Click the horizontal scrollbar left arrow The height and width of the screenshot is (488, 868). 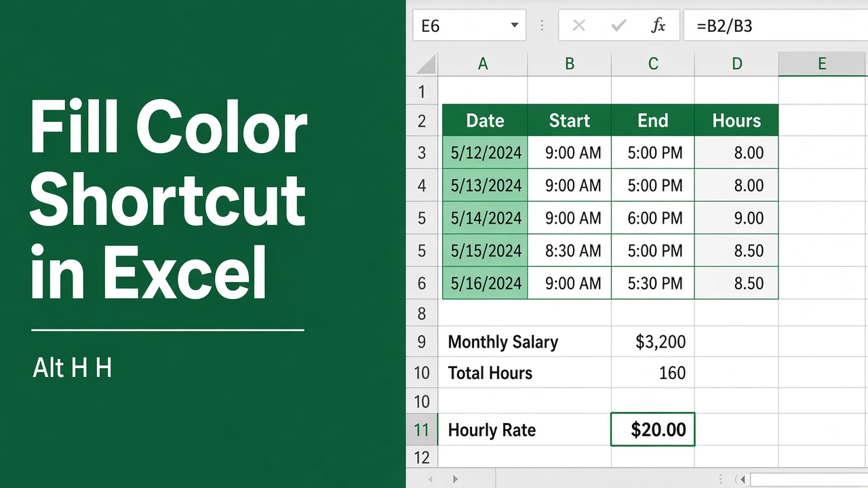point(743,480)
